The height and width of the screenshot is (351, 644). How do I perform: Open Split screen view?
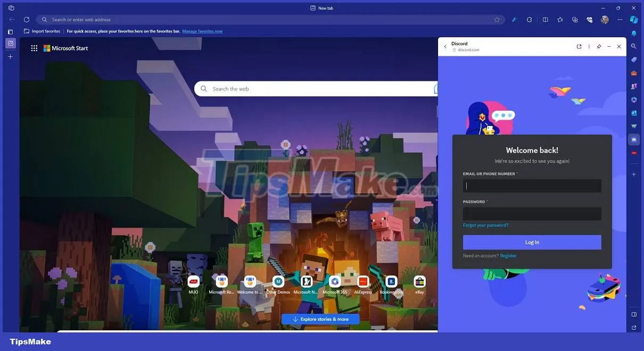pos(545,20)
